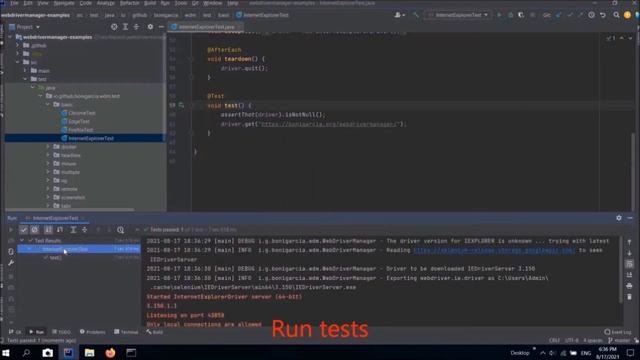The image size is (640, 360).
Task: Click the Project tree horizontal scrollbar
Action: point(69,210)
